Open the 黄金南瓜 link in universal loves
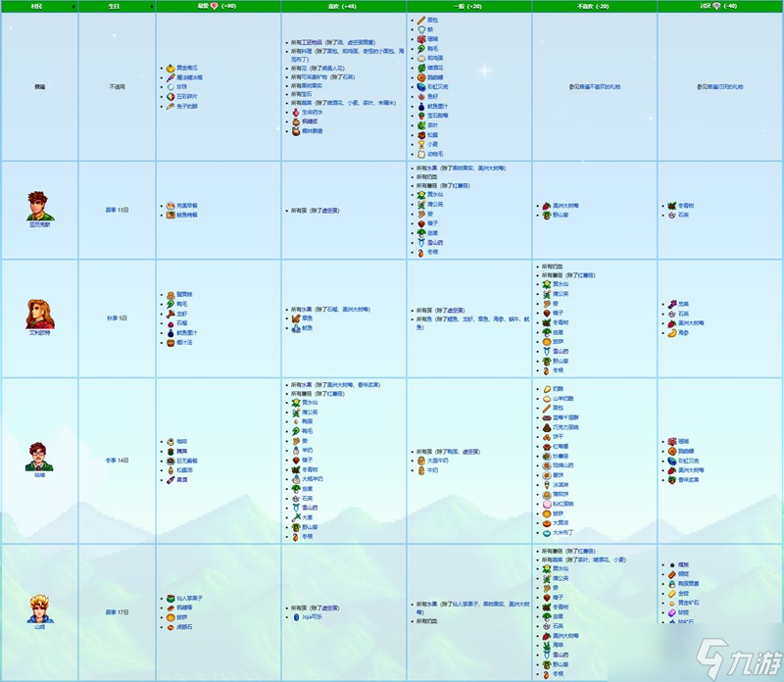 [x=187, y=68]
